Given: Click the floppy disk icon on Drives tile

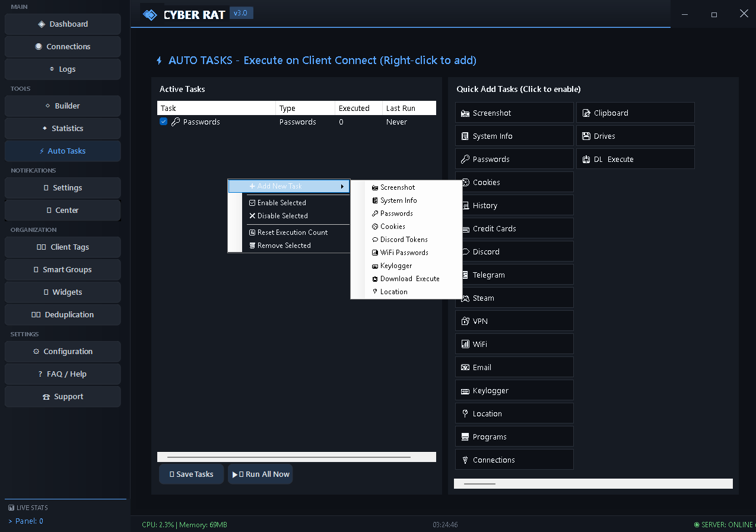Looking at the screenshot, I should pos(586,136).
